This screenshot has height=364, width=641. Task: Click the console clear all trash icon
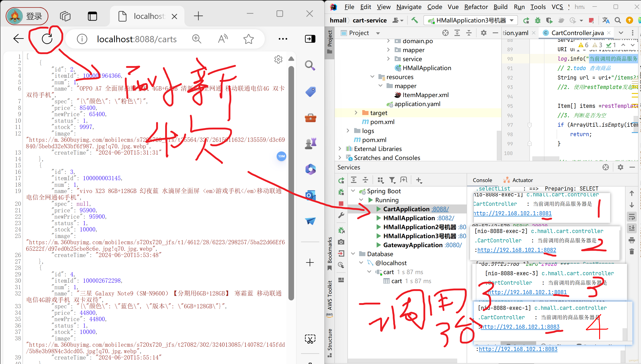click(632, 251)
